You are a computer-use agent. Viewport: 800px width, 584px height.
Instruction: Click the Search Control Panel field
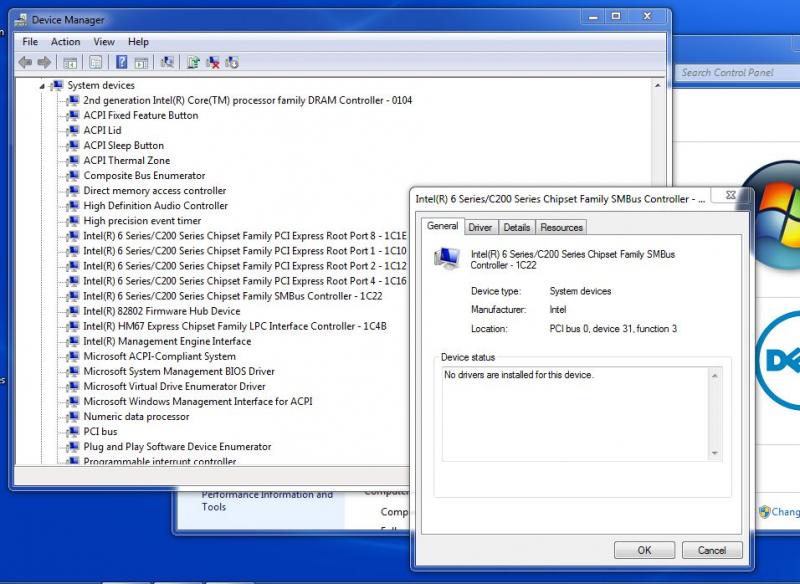tap(738, 72)
